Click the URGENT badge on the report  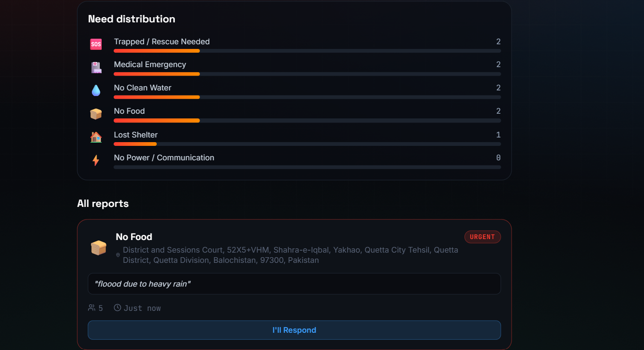(483, 237)
